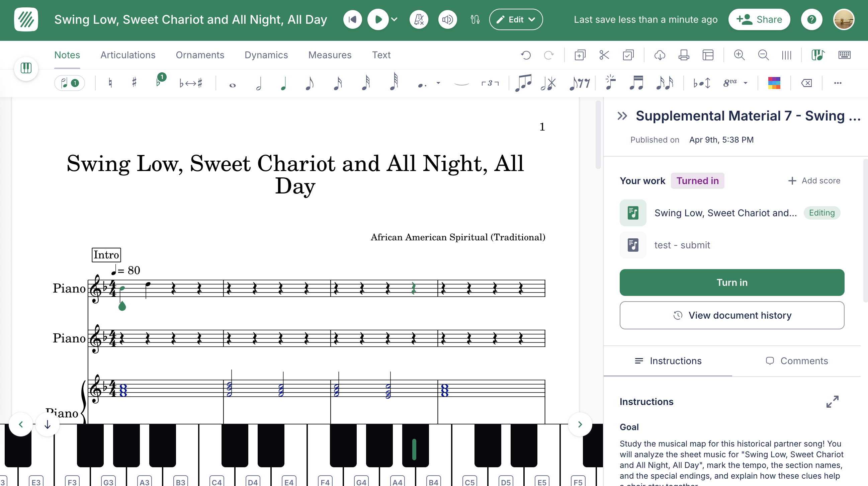This screenshot has width=868, height=486.
Task: Add a tie between notes
Action: click(461, 84)
